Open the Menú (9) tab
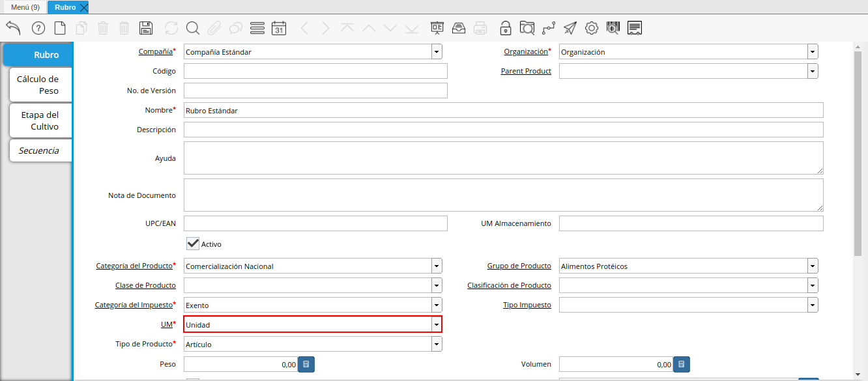The width and height of the screenshot is (868, 381). pos(25,7)
